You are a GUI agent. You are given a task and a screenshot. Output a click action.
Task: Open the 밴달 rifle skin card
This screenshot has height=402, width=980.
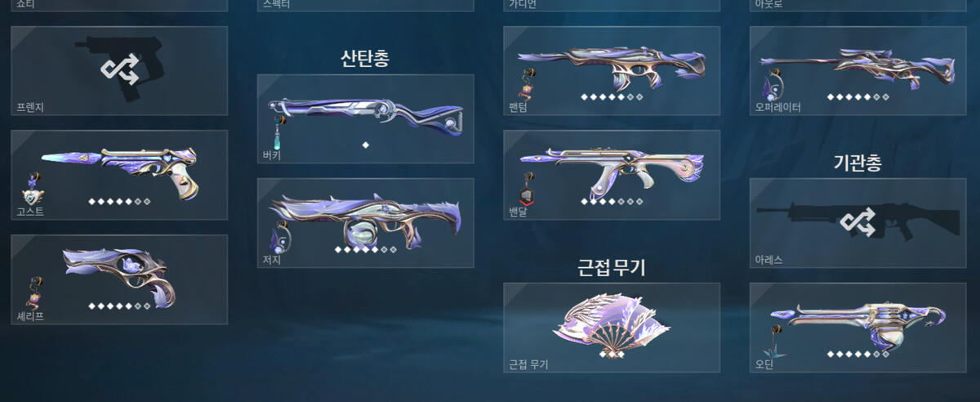[612, 175]
